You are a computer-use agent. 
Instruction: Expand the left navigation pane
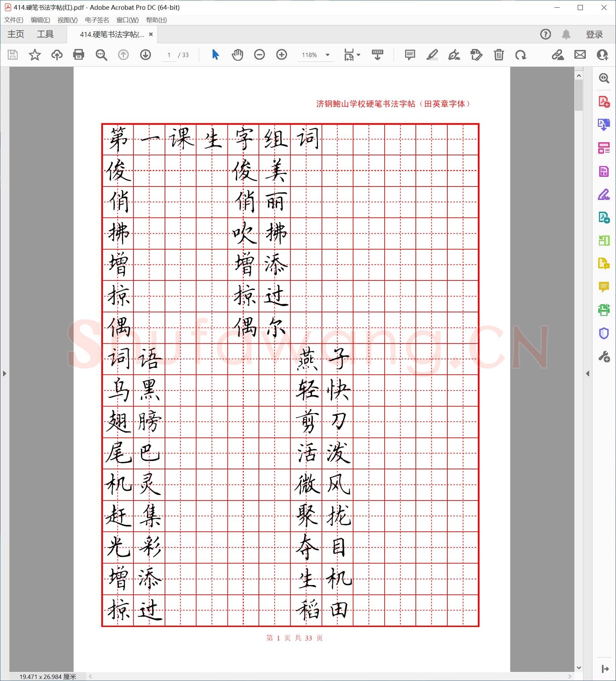(x=4, y=374)
